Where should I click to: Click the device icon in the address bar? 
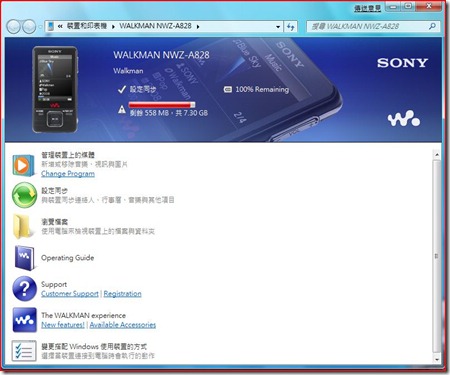click(51, 26)
